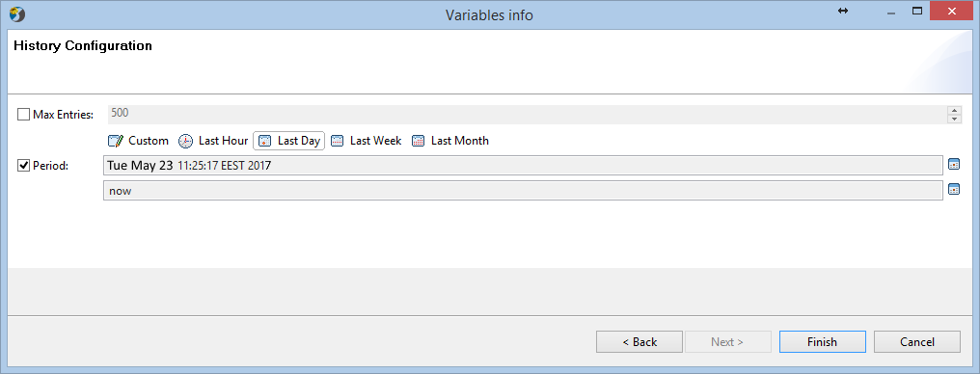Pick the Last Week calendar icon
Screen dimensions: 980x374
click(x=337, y=141)
